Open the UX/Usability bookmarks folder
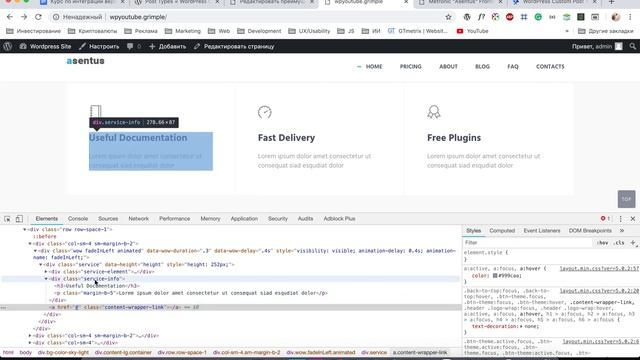 pos(309,31)
